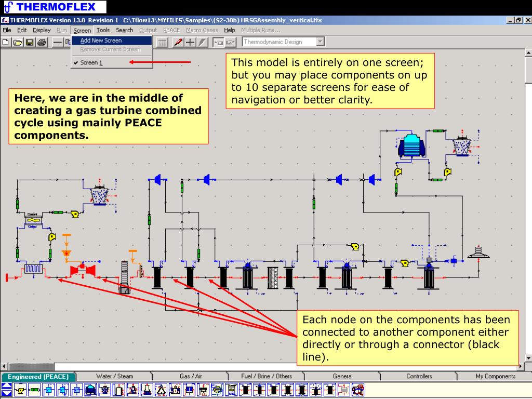The width and height of the screenshot is (532, 399).
Task: Pick the yellow pump palette icon
Action: tap(20, 390)
